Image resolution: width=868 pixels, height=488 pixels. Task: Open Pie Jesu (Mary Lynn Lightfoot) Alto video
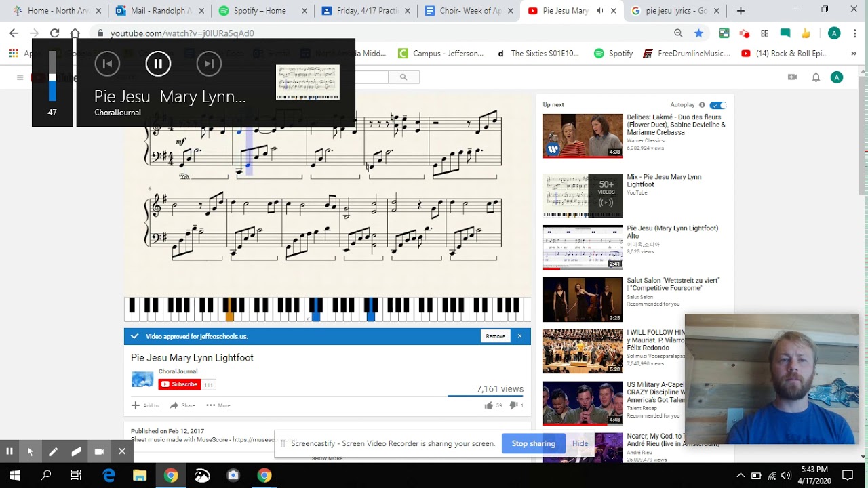[x=583, y=247]
